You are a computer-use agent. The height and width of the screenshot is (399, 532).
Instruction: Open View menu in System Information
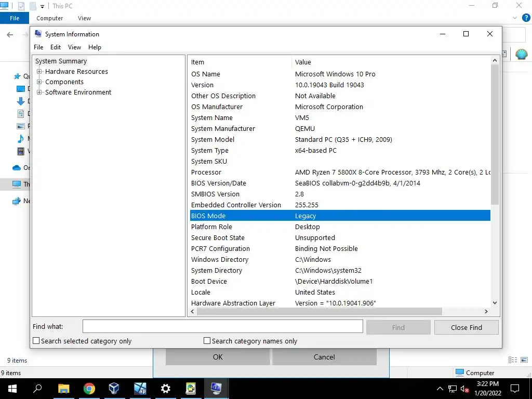coord(74,47)
